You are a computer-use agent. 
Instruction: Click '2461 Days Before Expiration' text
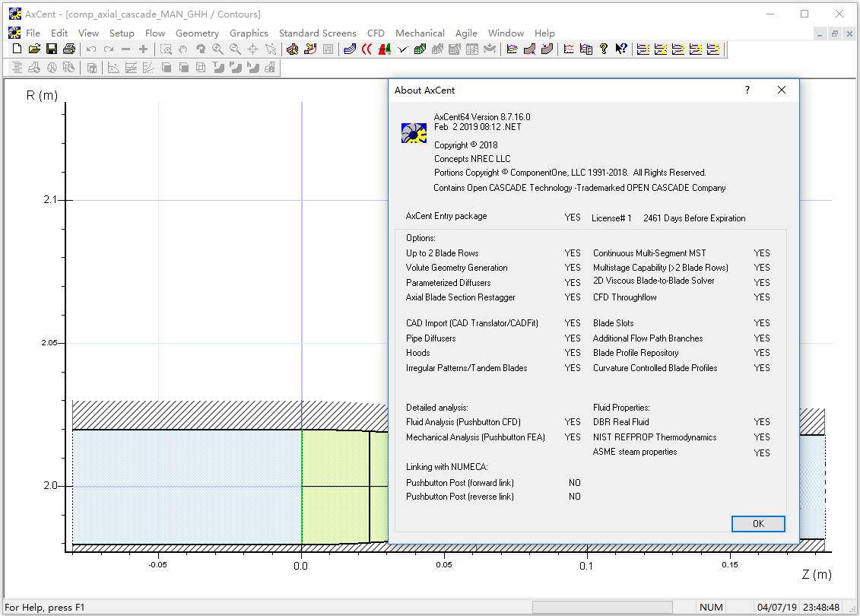[x=694, y=218]
